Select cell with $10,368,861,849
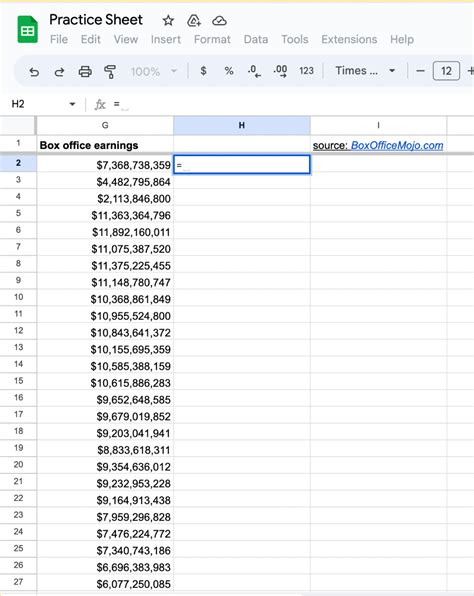 point(105,299)
